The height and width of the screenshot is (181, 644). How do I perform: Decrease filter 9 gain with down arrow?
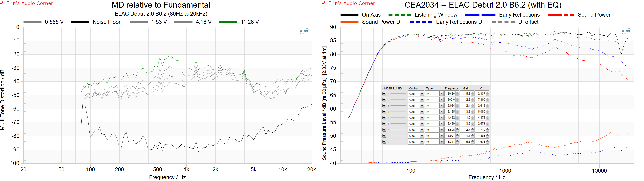(473, 143)
